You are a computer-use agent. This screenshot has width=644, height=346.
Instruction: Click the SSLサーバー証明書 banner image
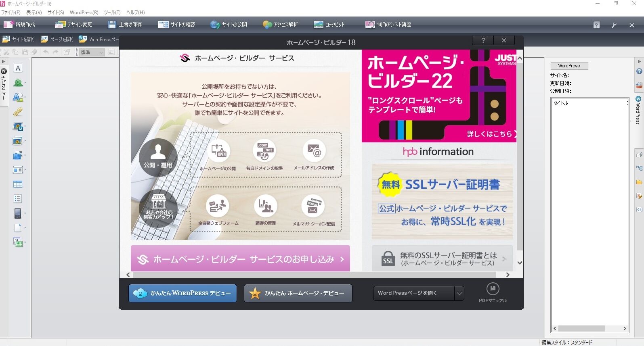442,202
